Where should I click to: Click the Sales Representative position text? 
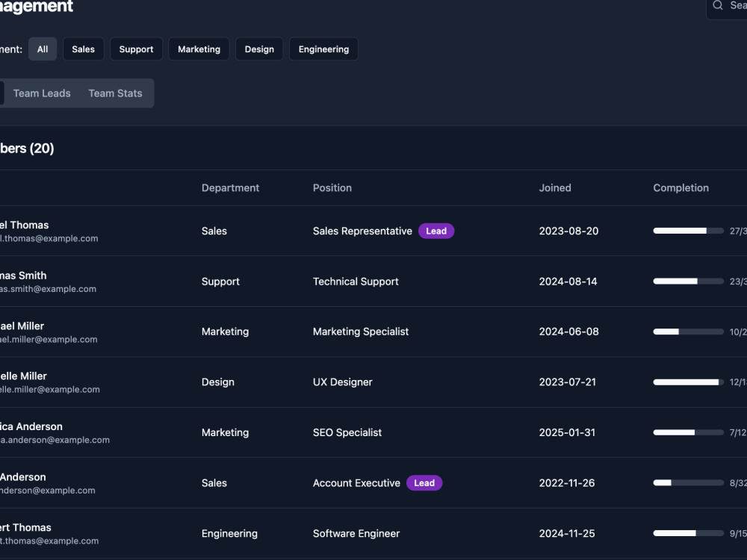click(362, 231)
